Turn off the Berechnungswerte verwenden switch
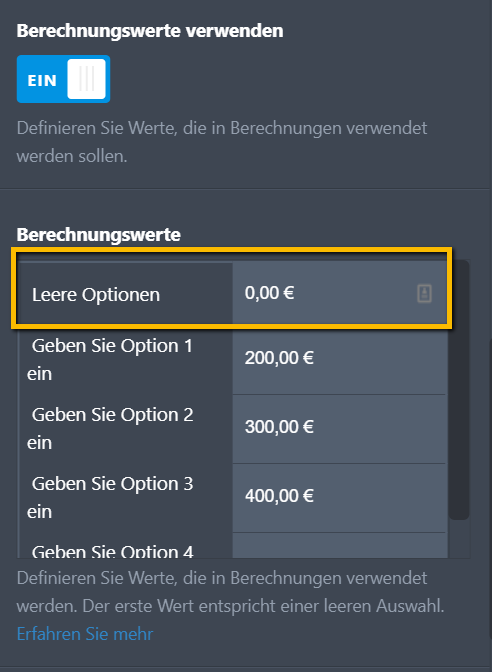This screenshot has width=492, height=672. 63,79
